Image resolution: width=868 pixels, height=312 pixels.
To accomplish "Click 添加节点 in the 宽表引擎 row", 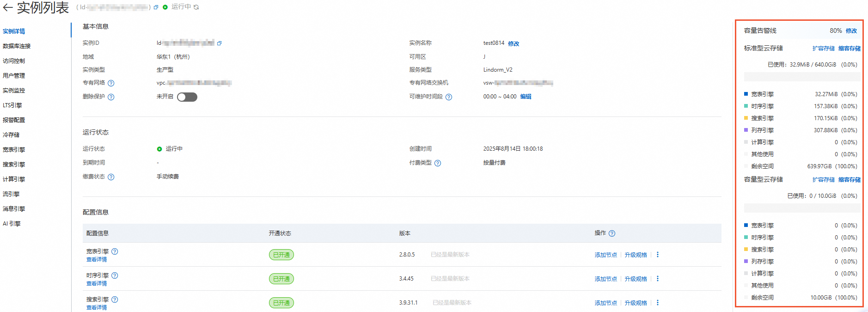I will click(x=605, y=255).
